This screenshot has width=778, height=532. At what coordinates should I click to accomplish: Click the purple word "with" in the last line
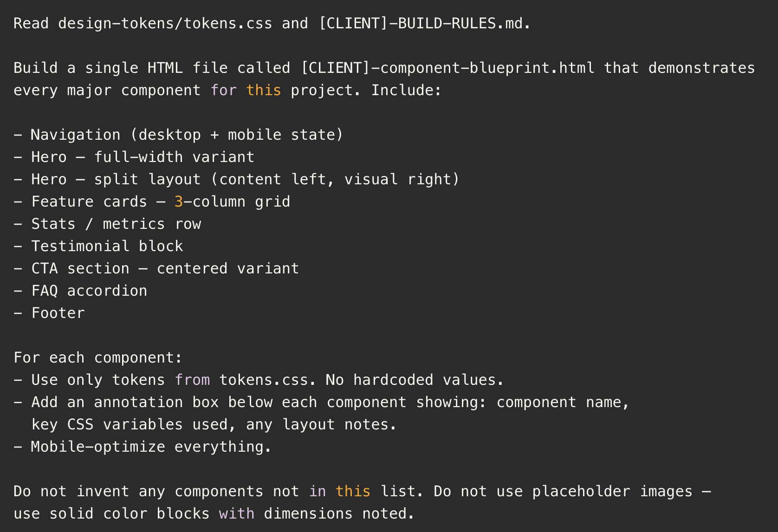click(237, 513)
